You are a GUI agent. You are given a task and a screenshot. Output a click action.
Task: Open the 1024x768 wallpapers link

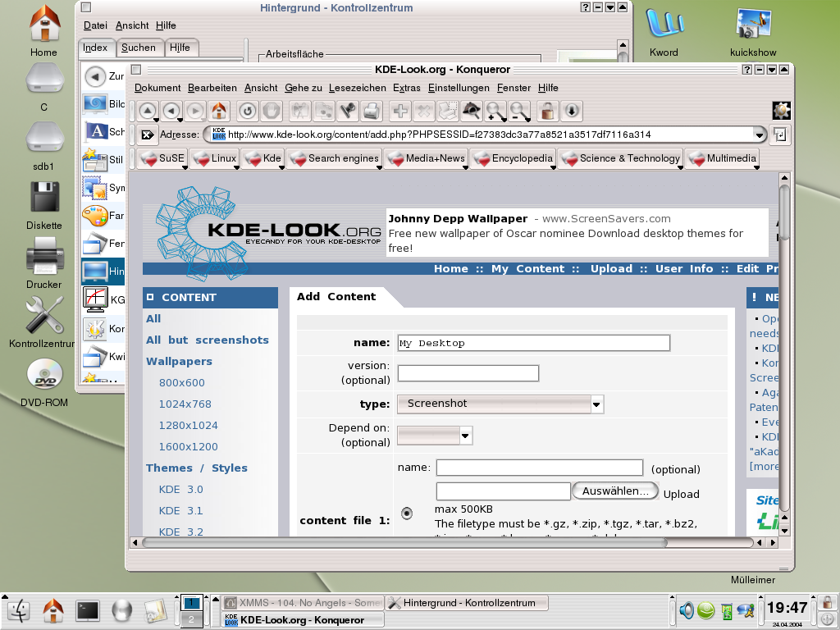tap(185, 404)
